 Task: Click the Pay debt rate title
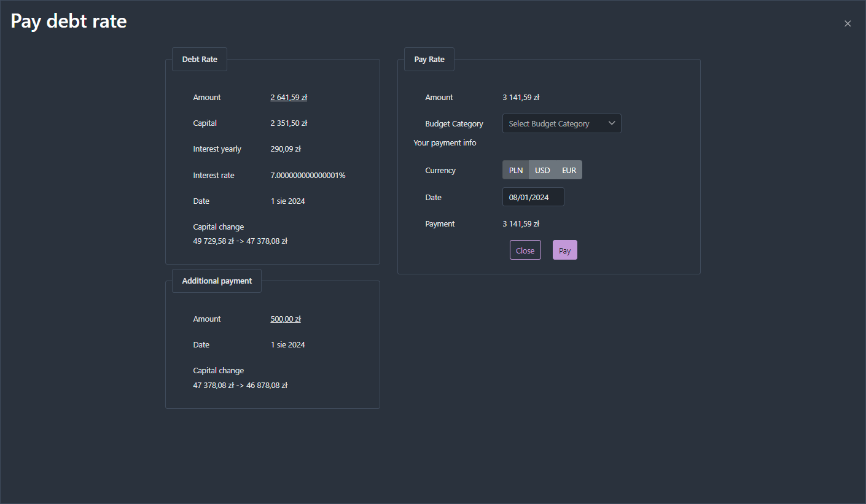coord(69,21)
